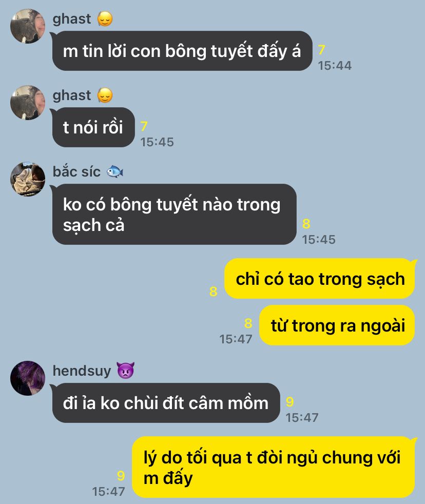This screenshot has height=504, width=425.
Task: Select message 'đi ỉa ko chùi đít câm mồm'
Action: pos(166,403)
